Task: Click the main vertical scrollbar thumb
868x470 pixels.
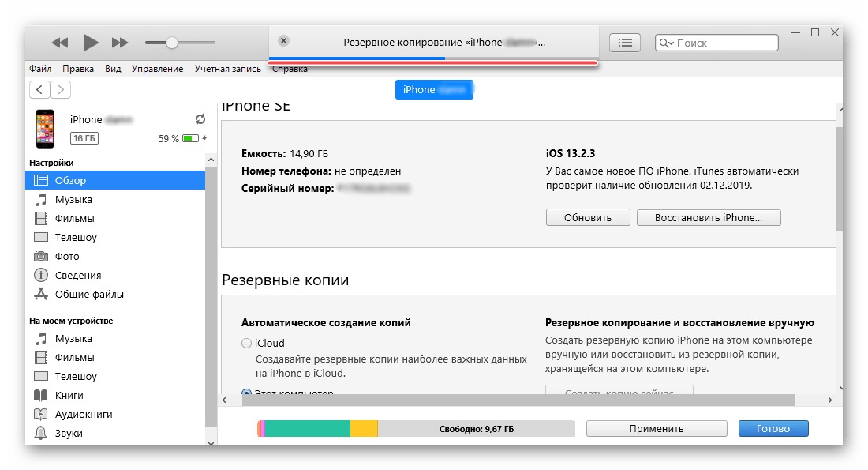Action: pos(840,179)
